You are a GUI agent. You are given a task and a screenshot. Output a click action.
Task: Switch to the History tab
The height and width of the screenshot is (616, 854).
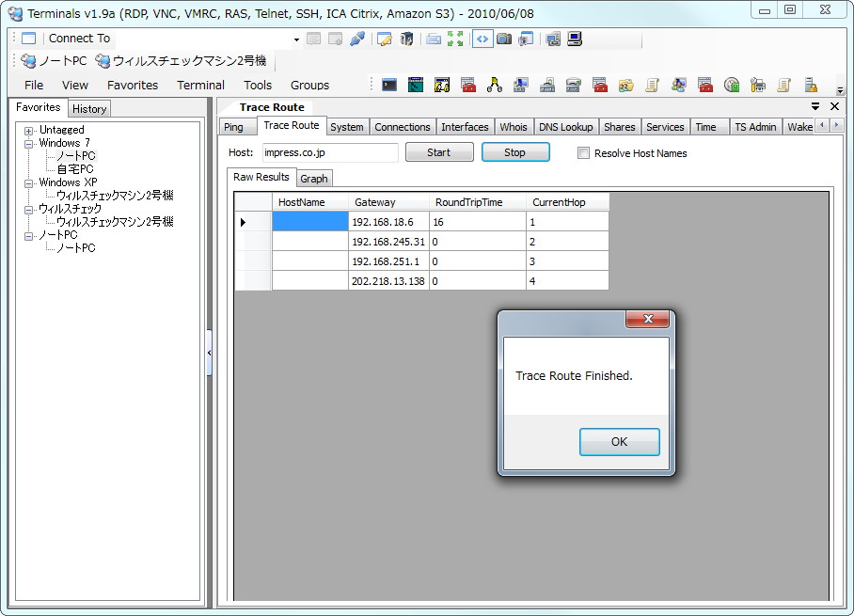[89, 109]
